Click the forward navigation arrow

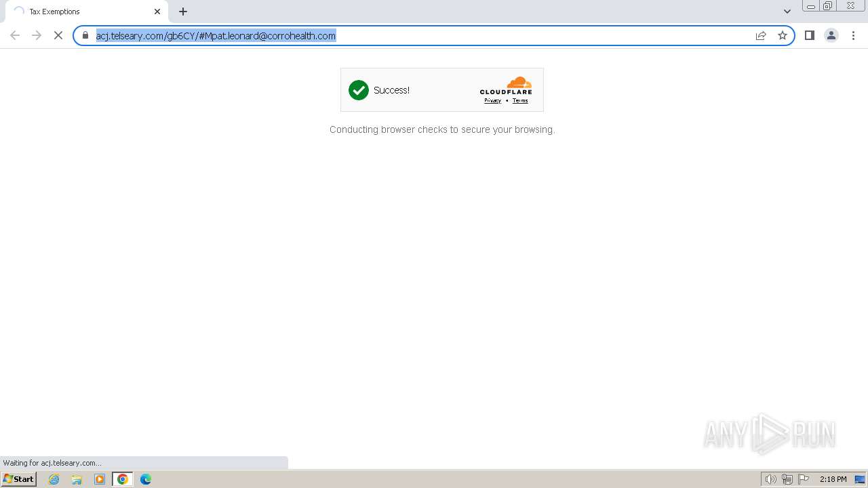(x=37, y=35)
